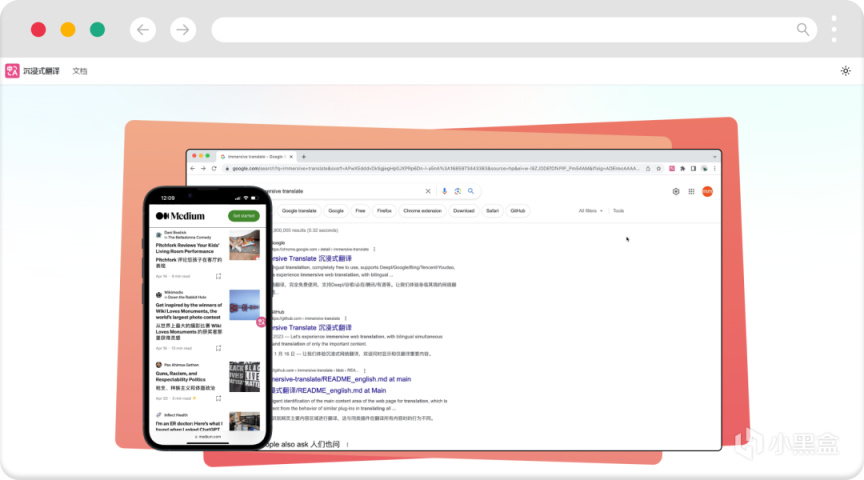This screenshot has width=864, height=480.
Task: Bookmark the Wiki Loves Monuments article
Action: click(218, 348)
